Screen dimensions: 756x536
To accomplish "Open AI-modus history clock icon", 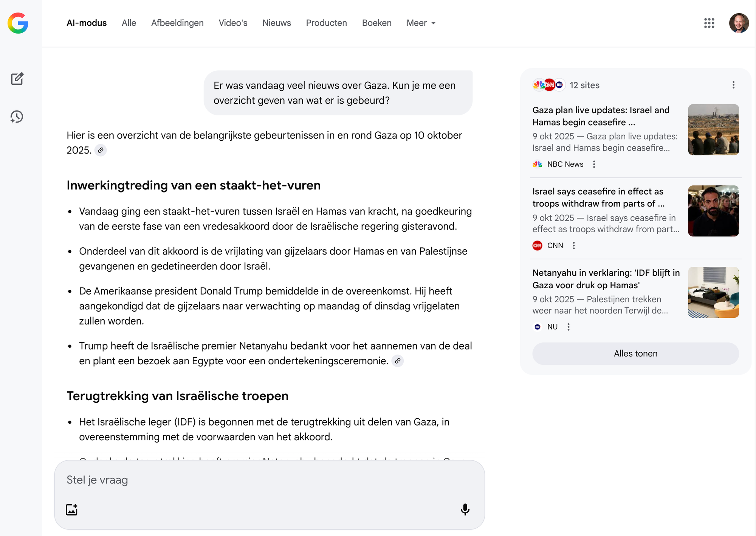I will coord(17,117).
